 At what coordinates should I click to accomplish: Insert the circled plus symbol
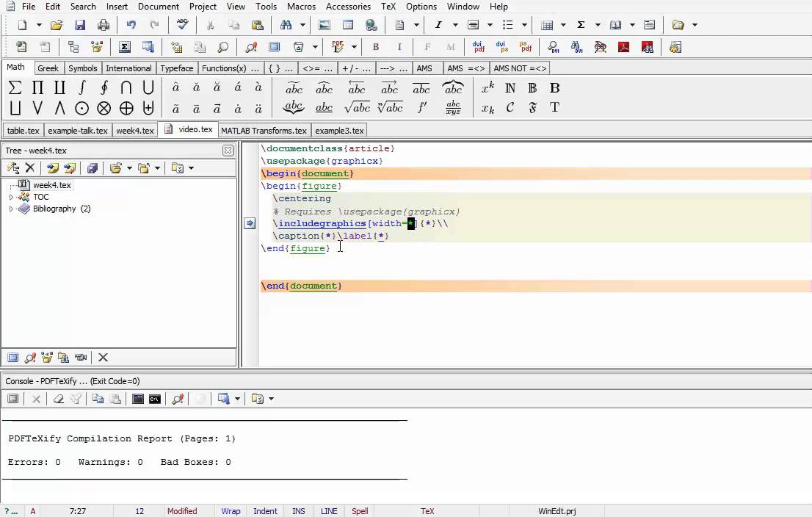[x=126, y=108]
